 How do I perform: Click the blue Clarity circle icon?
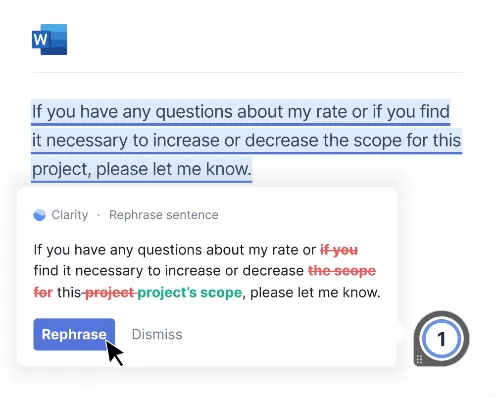tap(39, 215)
